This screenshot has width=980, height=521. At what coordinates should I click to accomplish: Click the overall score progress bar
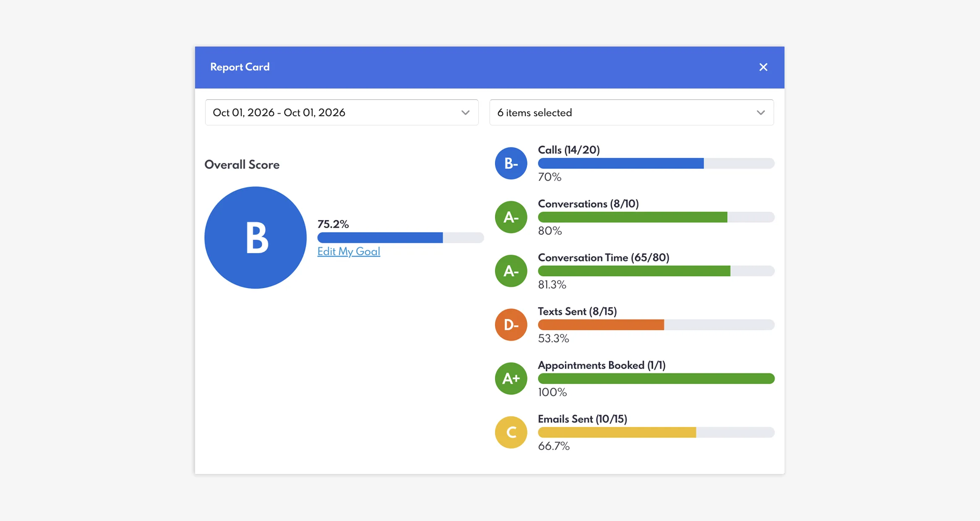[x=401, y=237]
